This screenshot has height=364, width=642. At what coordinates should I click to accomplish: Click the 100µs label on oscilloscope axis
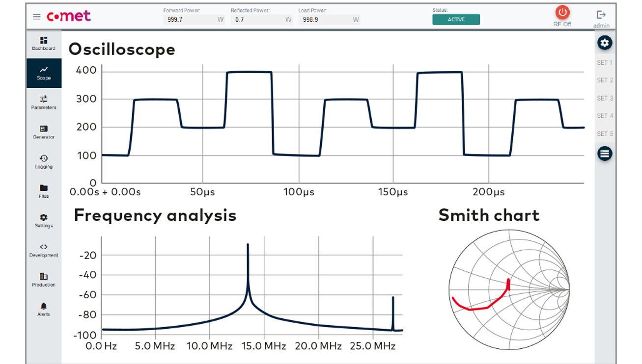(x=300, y=192)
